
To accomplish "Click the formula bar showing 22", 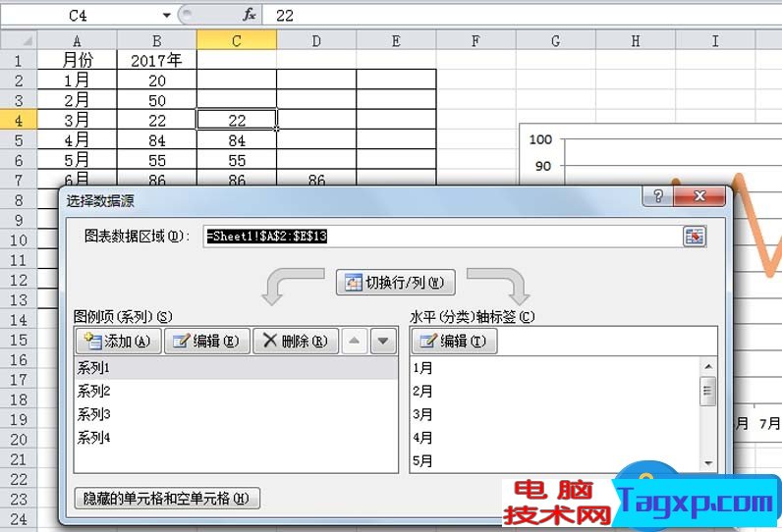I will coord(521,16).
